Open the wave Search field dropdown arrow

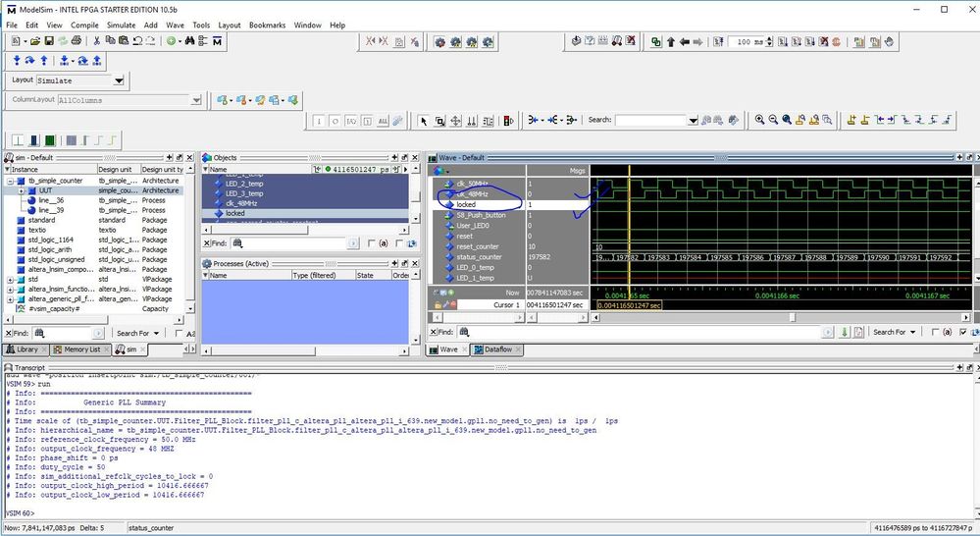pos(693,121)
